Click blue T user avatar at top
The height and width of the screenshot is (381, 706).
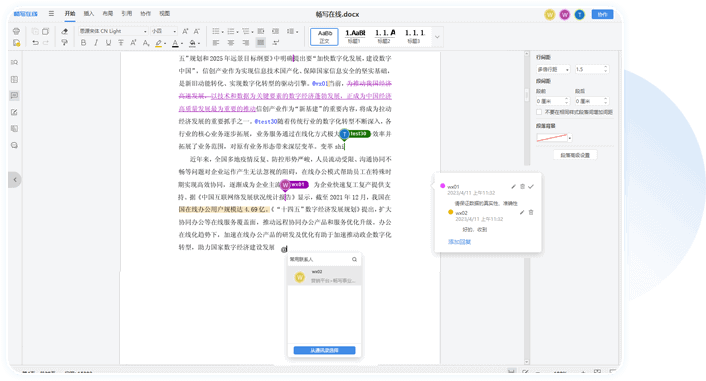point(579,14)
